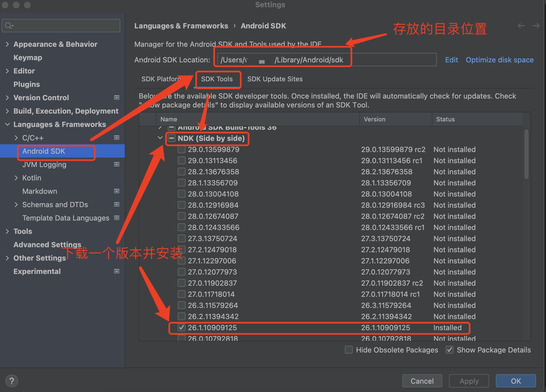Click project-level icon beside JVM Logging
The width and height of the screenshot is (546, 392).
117,164
